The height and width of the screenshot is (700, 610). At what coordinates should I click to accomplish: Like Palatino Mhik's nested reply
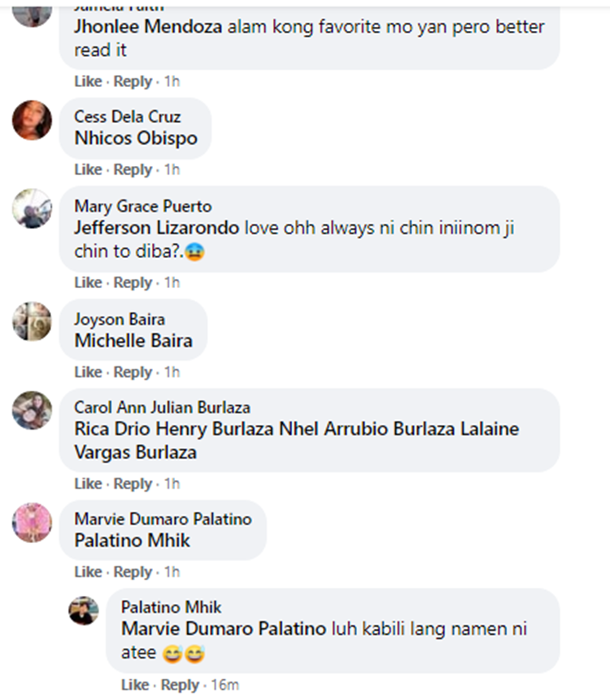coord(135,685)
